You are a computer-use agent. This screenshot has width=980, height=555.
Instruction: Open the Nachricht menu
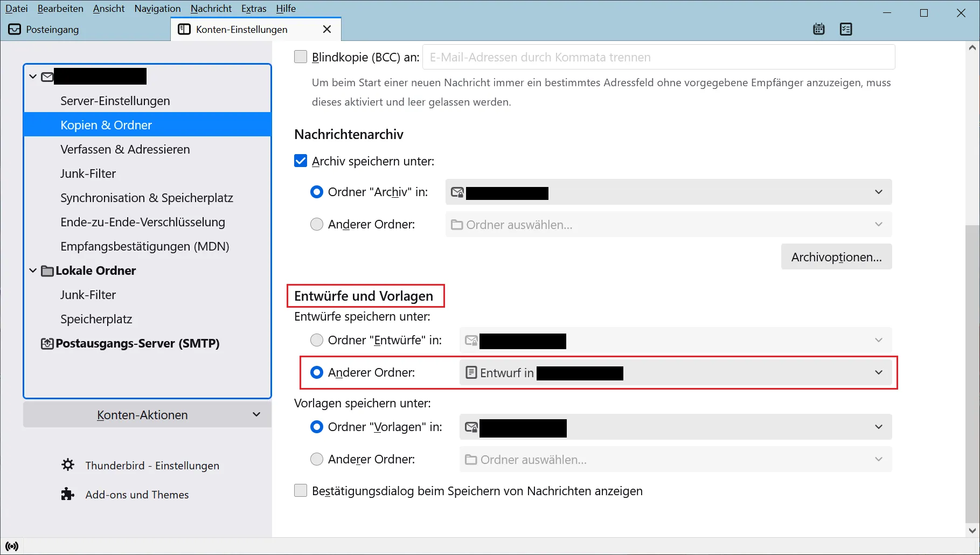click(x=211, y=9)
